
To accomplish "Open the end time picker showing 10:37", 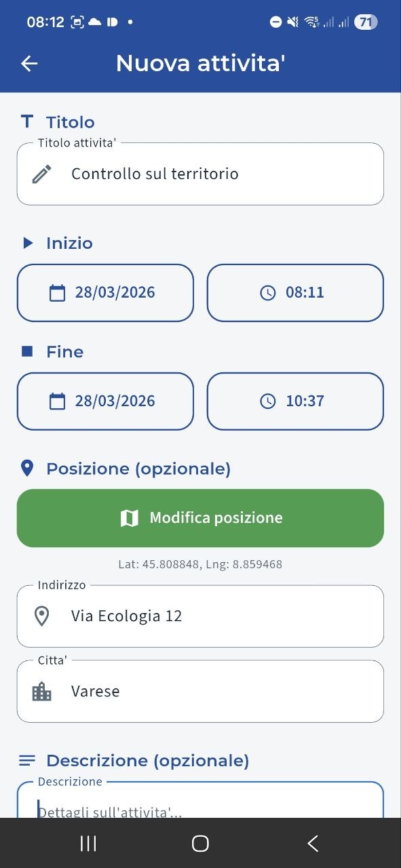I will tap(295, 401).
